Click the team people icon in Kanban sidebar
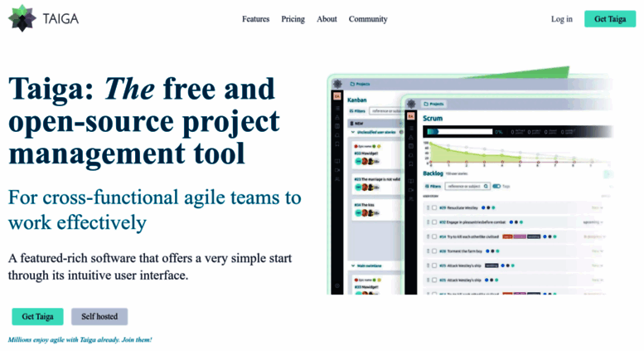644x351 pixels. point(337,179)
